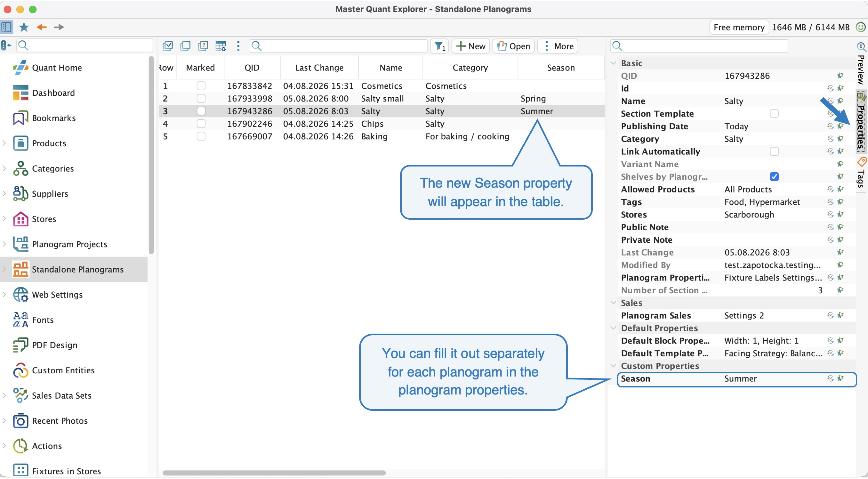Toggle the Link Automatically checkbox

click(x=774, y=152)
